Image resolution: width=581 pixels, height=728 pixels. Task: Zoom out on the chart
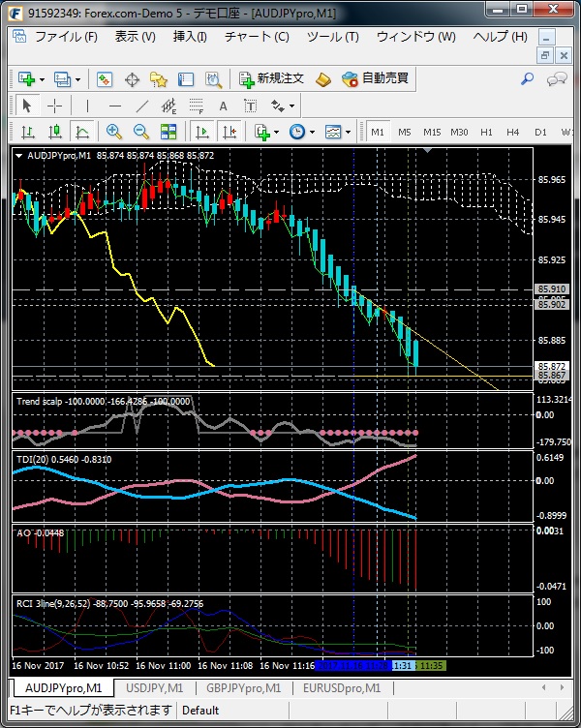click(x=141, y=133)
